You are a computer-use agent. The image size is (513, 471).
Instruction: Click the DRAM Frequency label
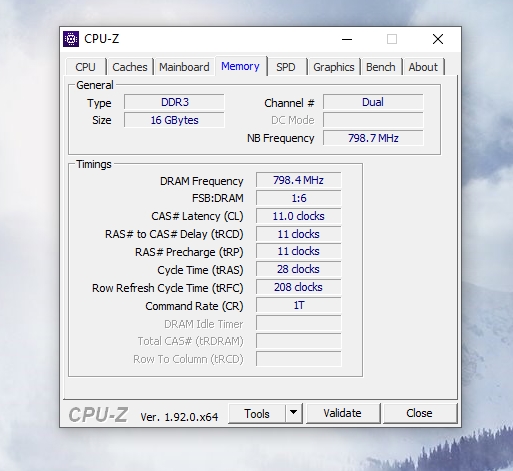pyautogui.click(x=202, y=181)
